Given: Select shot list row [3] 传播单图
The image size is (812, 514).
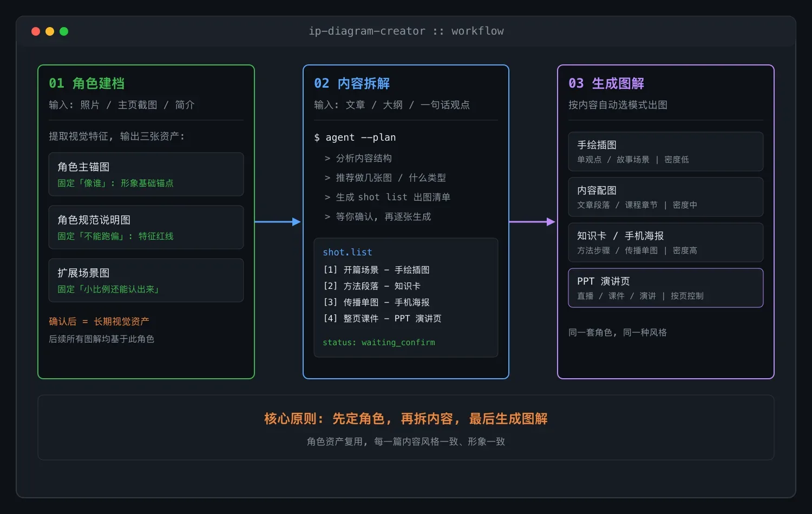Looking at the screenshot, I should [376, 302].
